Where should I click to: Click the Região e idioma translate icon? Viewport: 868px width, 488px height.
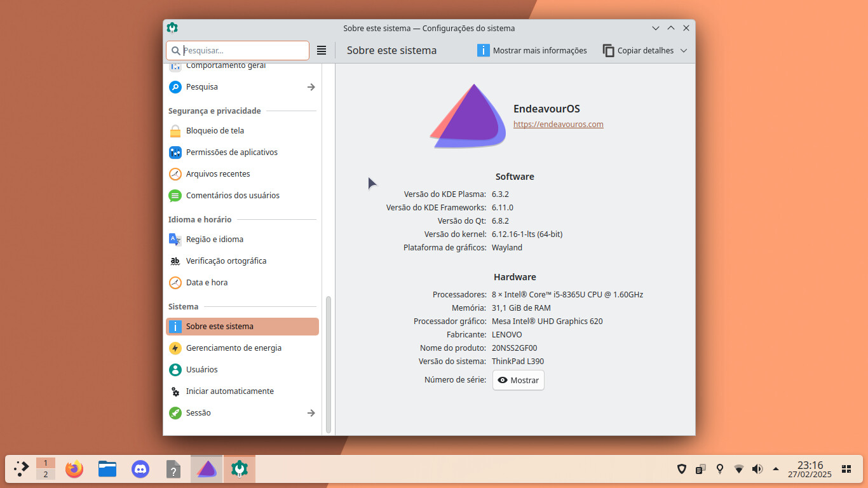(175, 240)
